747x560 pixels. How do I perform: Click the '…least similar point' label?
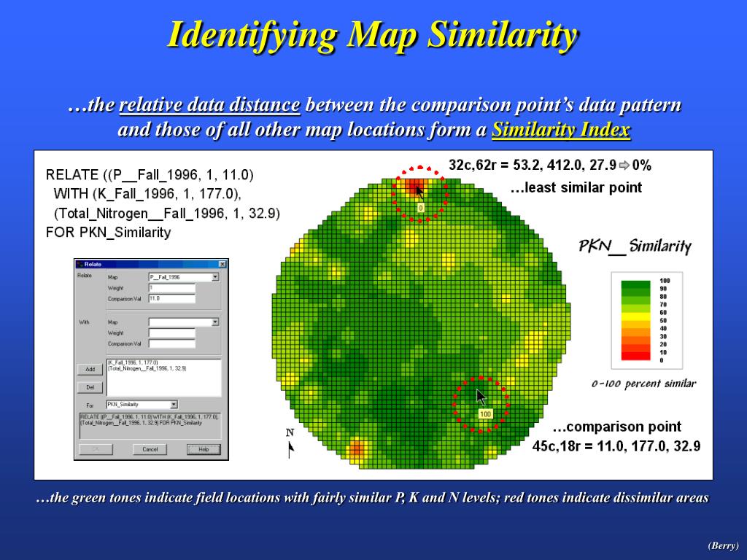tap(576, 187)
